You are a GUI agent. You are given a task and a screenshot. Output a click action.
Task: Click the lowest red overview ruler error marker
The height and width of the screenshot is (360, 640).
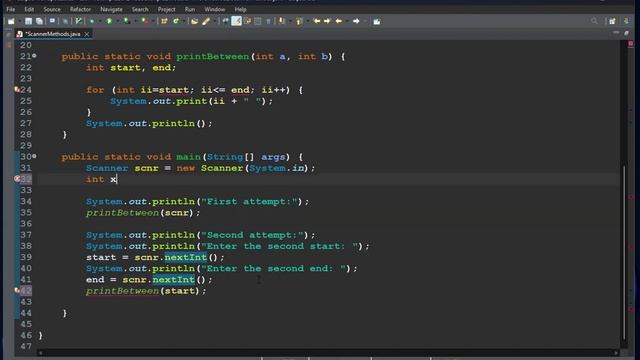point(631,309)
